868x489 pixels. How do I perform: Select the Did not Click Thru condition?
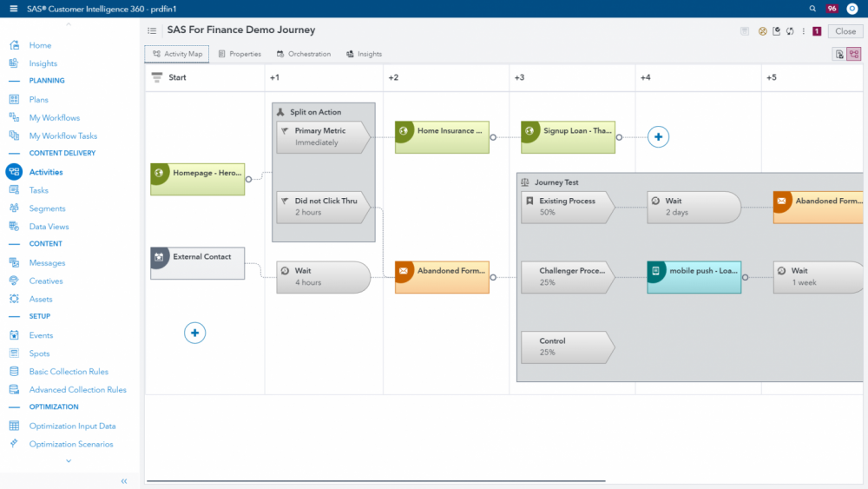tap(323, 207)
